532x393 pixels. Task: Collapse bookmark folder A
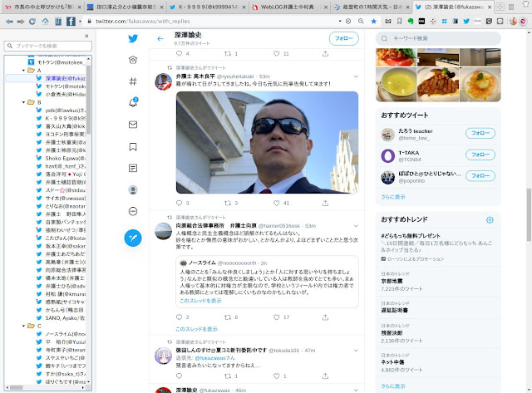pyautogui.click(x=23, y=71)
